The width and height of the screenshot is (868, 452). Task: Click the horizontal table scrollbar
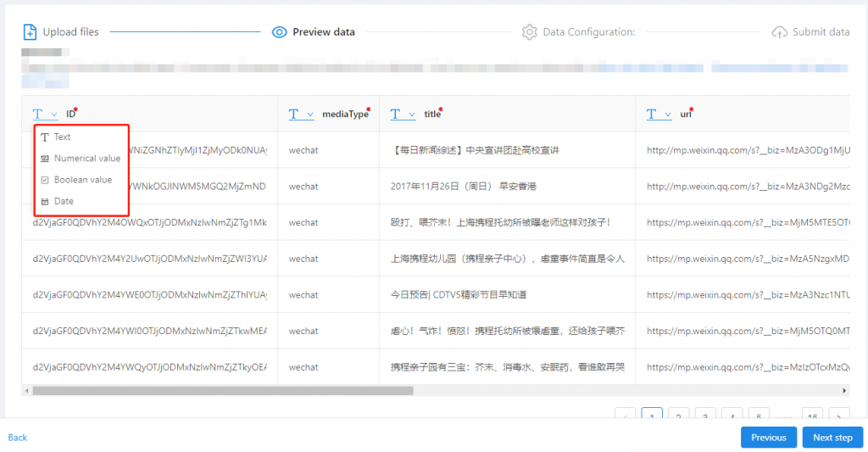[x=220, y=391]
